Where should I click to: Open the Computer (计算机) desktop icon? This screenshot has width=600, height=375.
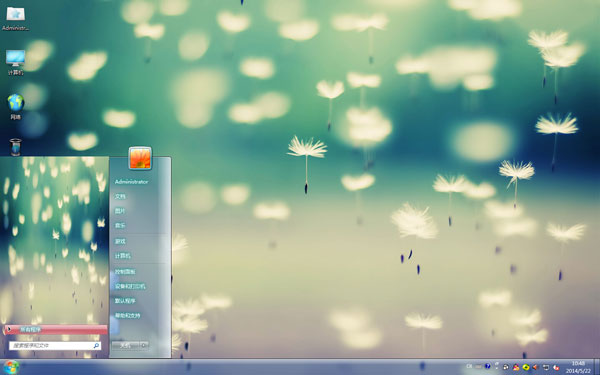click(x=16, y=62)
